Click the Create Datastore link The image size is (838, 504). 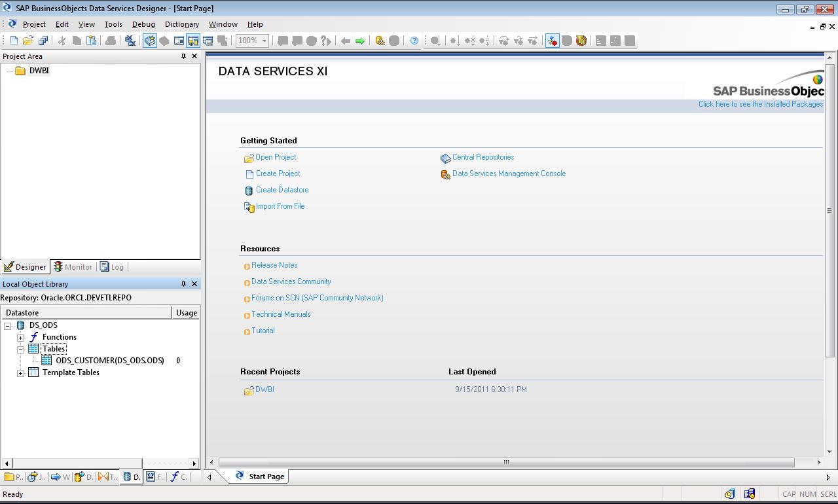pos(282,190)
